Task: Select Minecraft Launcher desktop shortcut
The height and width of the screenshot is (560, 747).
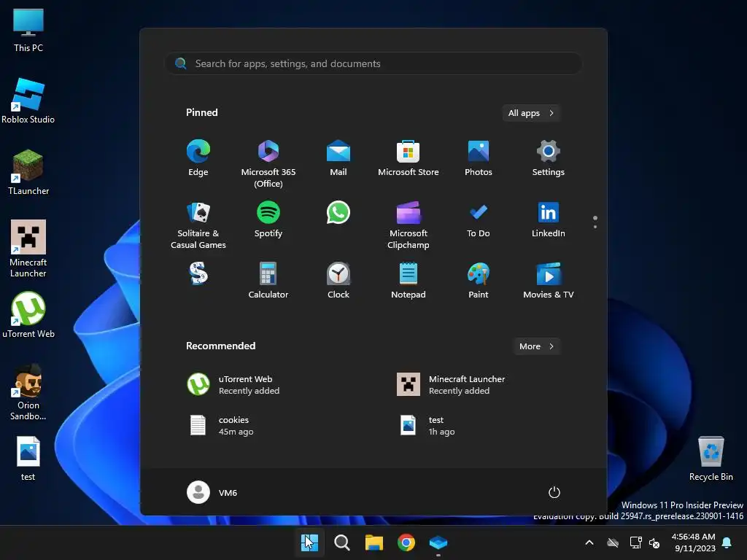Action: [x=28, y=249]
